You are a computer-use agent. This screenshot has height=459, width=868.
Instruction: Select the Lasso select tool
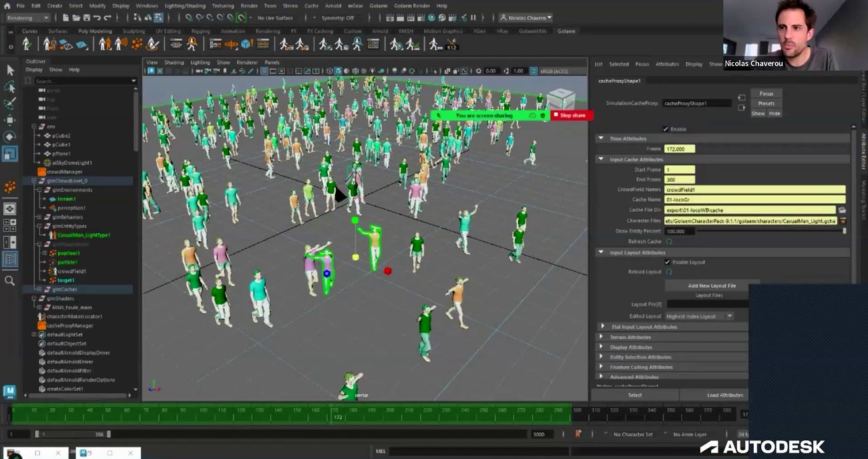click(10, 87)
